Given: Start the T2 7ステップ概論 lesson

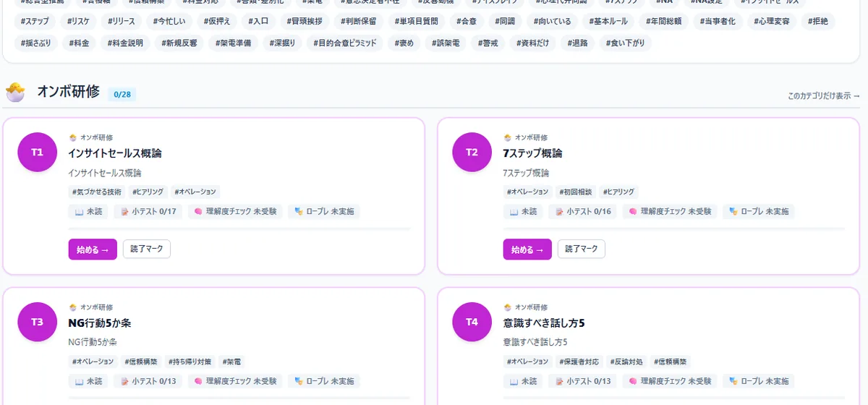Looking at the screenshot, I should pos(527,250).
